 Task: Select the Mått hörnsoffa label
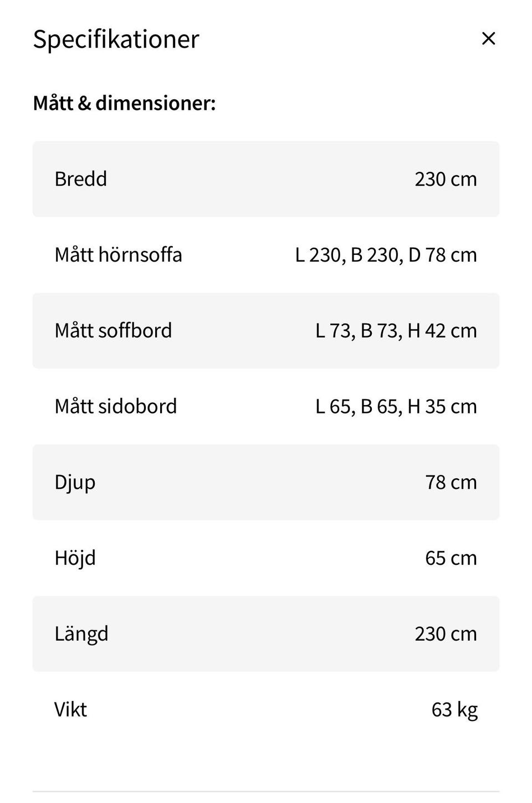(x=118, y=255)
